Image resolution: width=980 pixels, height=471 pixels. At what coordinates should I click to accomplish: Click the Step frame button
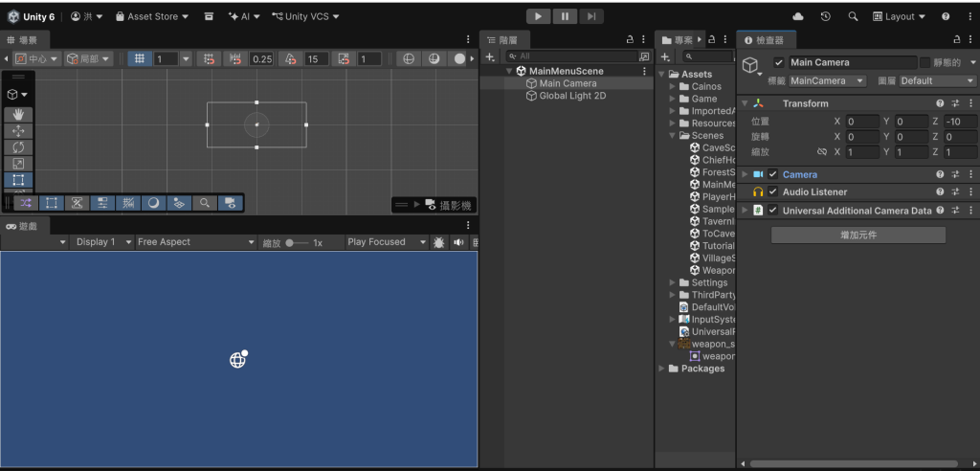tap(591, 17)
